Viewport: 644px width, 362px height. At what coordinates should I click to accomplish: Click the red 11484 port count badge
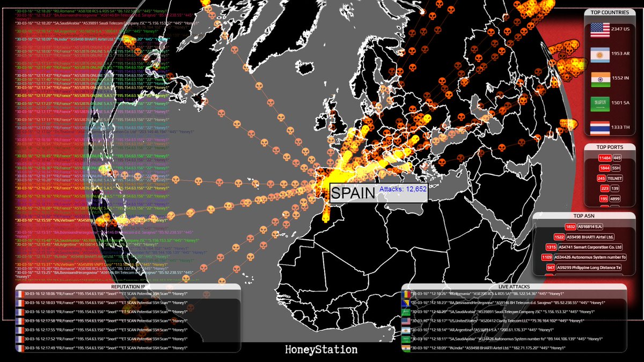[605, 158]
